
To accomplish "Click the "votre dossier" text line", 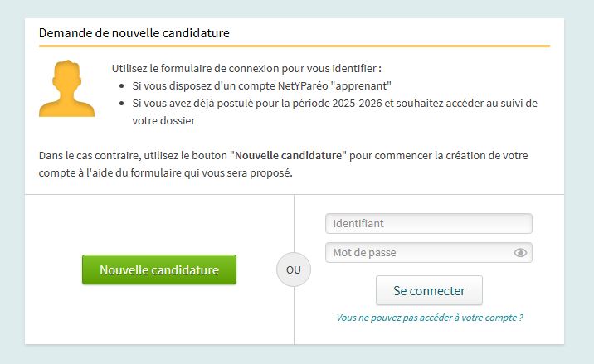I will tap(163, 120).
